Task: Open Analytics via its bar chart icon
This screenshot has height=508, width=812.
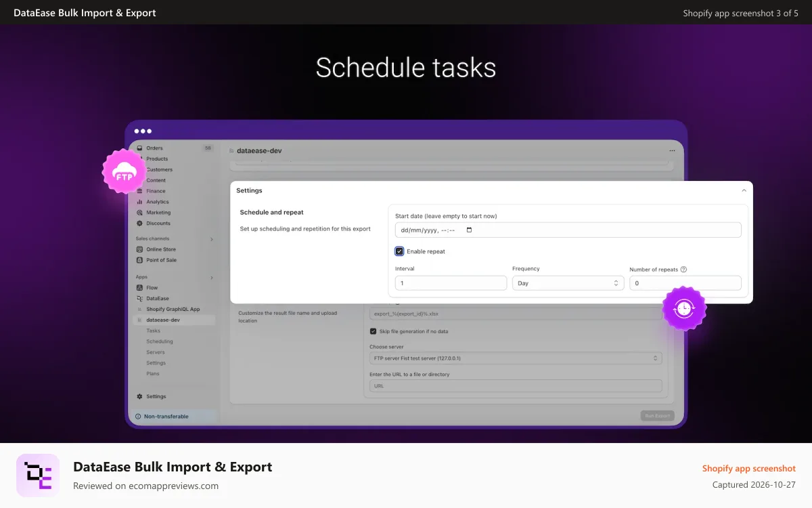Action: pyautogui.click(x=140, y=202)
